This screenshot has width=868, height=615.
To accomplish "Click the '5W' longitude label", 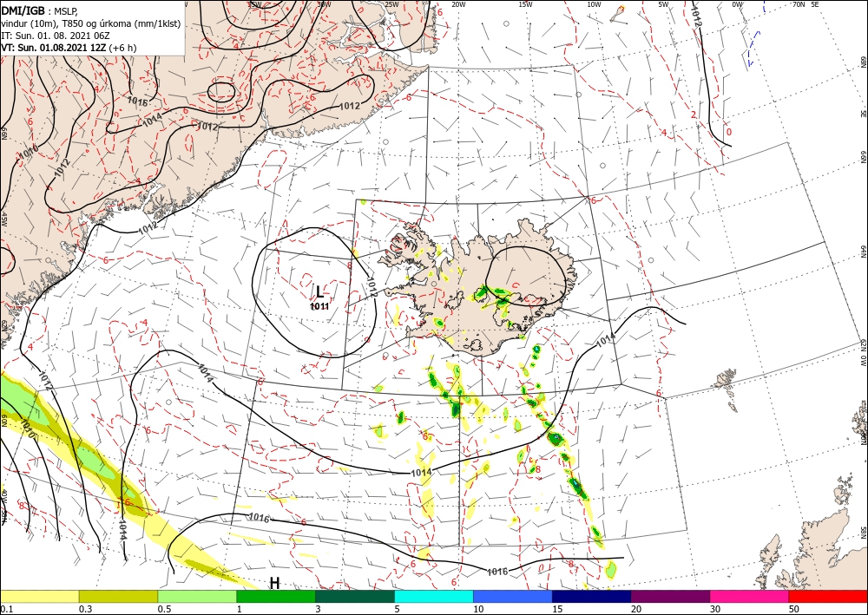I will (x=664, y=4).
